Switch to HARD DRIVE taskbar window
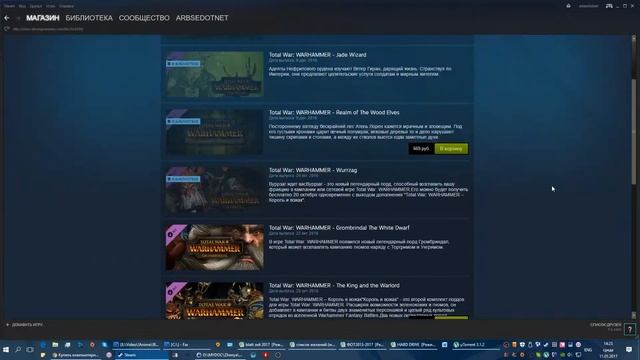The image size is (640, 360). click(x=413, y=345)
